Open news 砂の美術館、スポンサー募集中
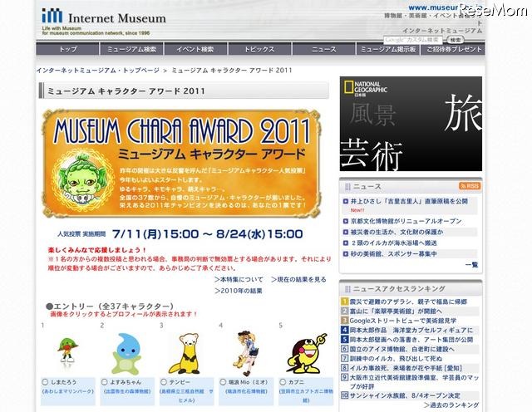The image size is (532, 412). click(x=393, y=253)
